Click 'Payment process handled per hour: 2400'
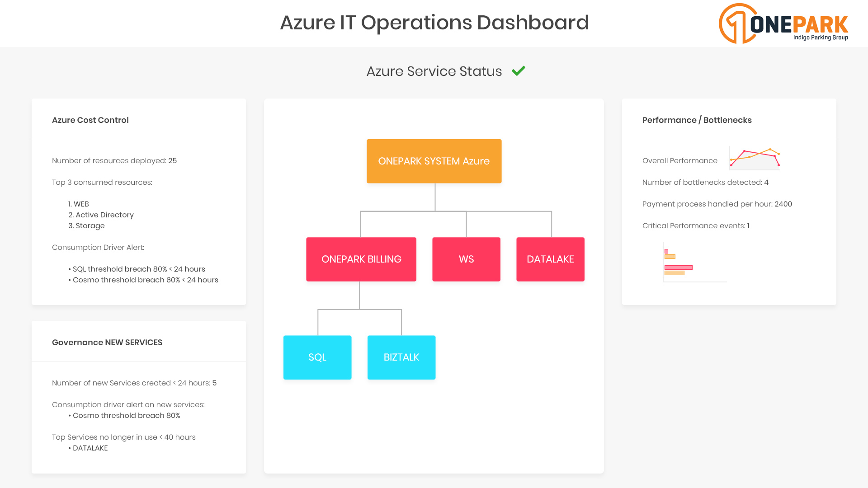The height and width of the screenshot is (488, 868). coord(717,204)
